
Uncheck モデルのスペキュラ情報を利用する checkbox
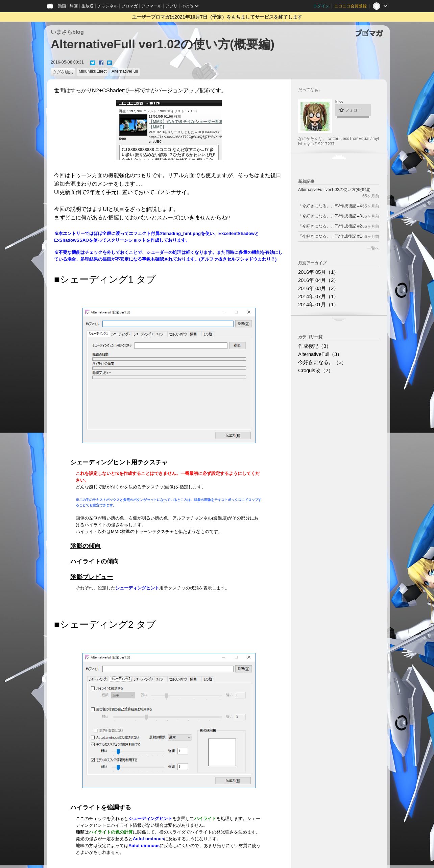tap(93, 744)
